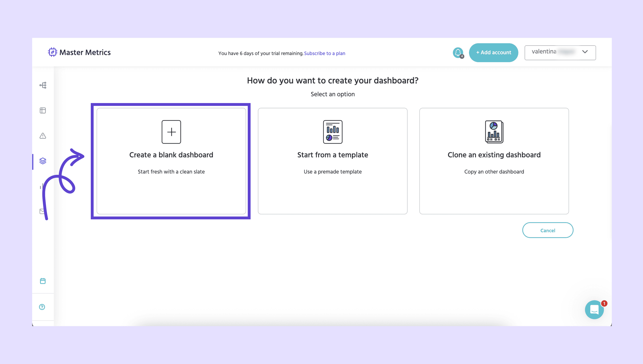Viewport: 643px width, 364px height.
Task: Select the dashboards layers sidebar icon
Action: [x=43, y=161]
